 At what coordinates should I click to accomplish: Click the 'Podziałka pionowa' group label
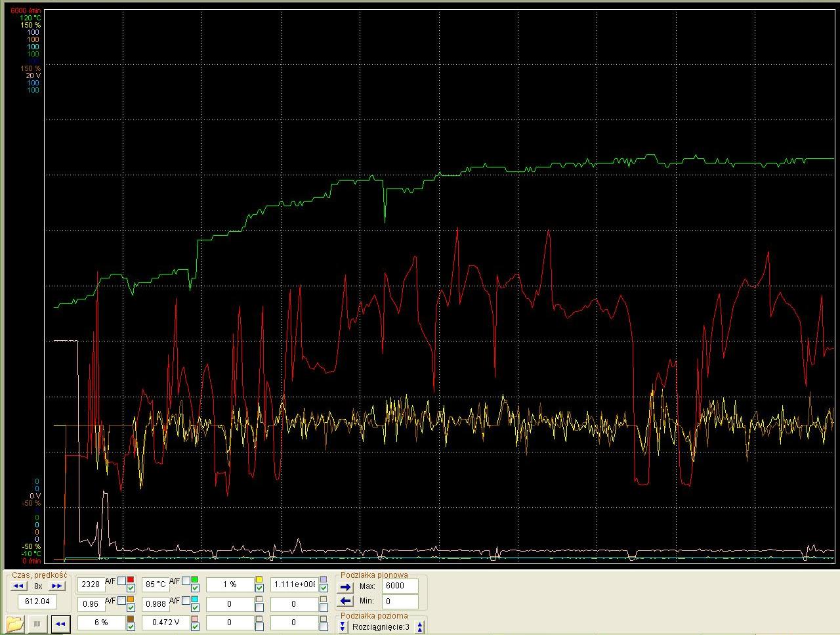pyautogui.click(x=374, y=575)
